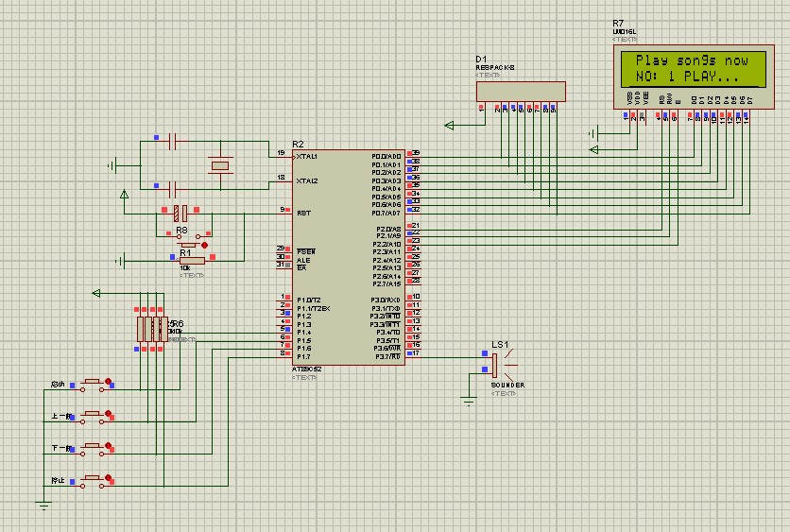Image resolution: width=790 pixels, height=532 pixels.
Task: Click the ground symbol below the sounder
Action: [x=468, y=402]
